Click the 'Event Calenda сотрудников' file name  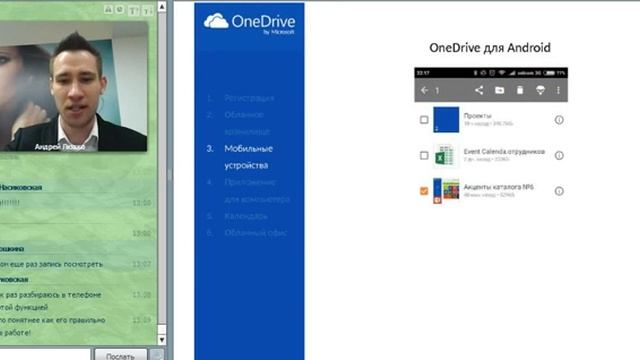click(x=504, y=151)
